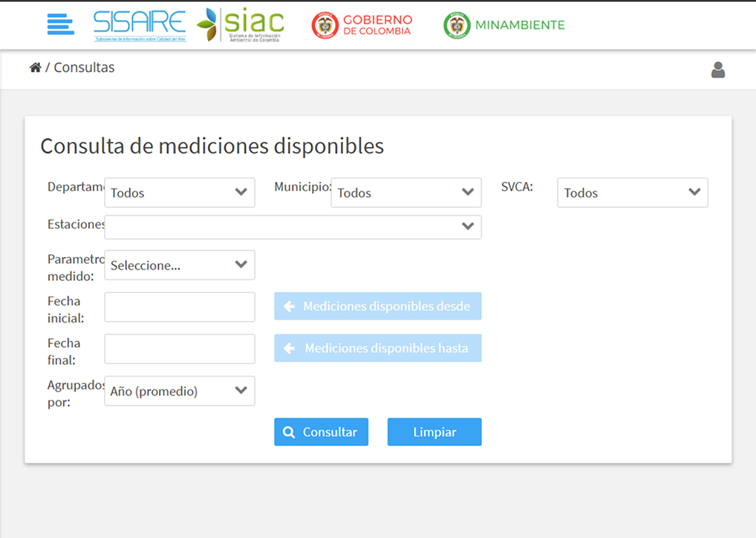This screenshot has height=538, width=756.
Task: Open the Estaciones selection list
Action: 293,227
